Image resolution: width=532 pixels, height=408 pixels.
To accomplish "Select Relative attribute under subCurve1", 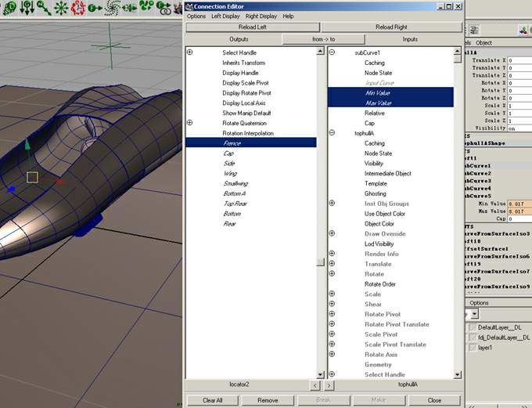I will [x=375, y=113].
